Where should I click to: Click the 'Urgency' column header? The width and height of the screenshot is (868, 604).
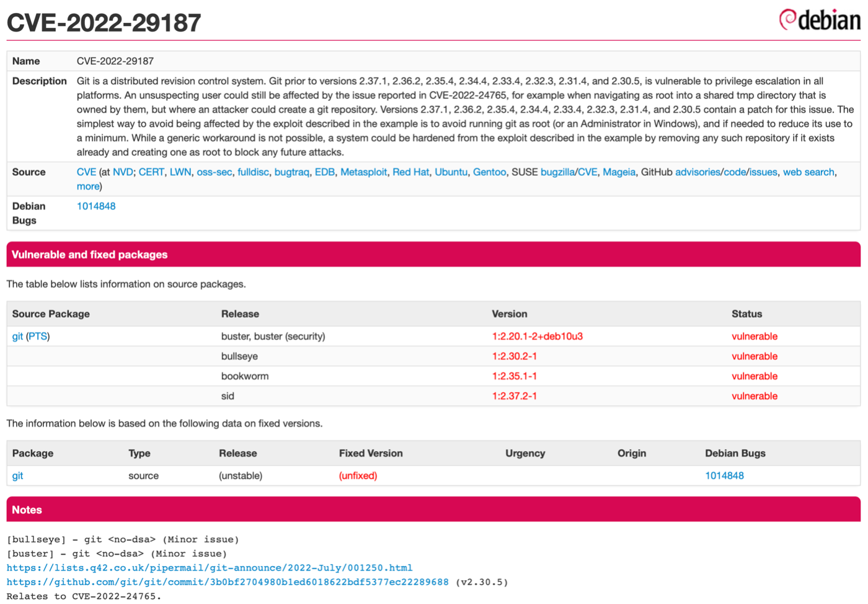[525, 453]
